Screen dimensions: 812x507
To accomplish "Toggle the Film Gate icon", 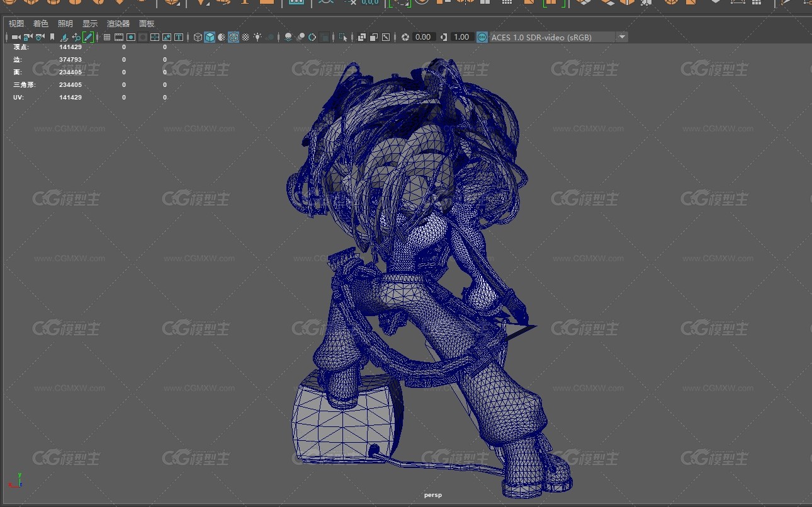I will point(118,37).
